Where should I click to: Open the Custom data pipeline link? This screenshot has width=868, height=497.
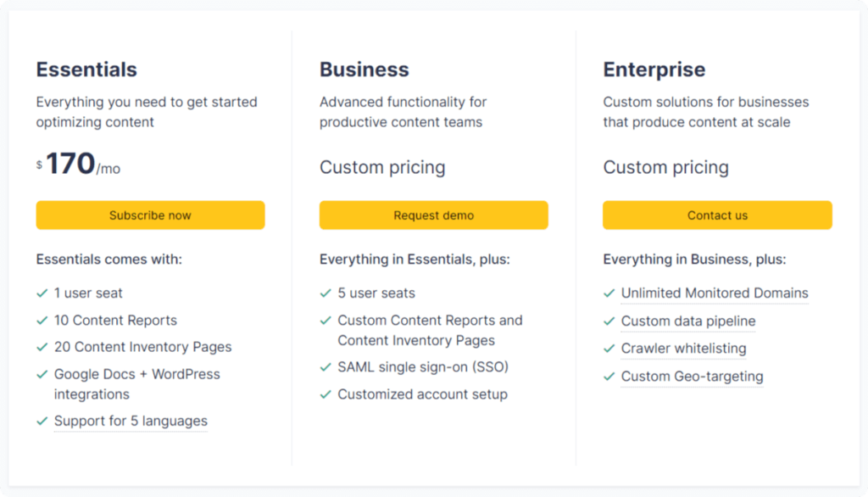[x=688, y=321]
